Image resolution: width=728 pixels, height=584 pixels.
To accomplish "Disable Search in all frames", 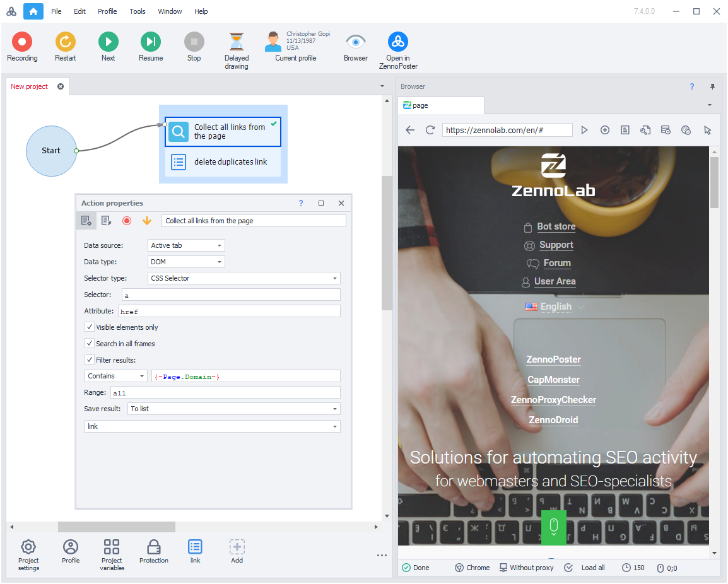I will coord(90,344).
